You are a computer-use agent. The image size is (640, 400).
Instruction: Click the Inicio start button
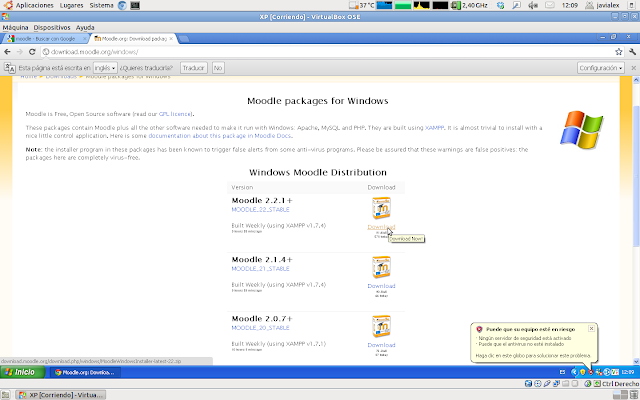pyautogui.click(x=23, y=372)
